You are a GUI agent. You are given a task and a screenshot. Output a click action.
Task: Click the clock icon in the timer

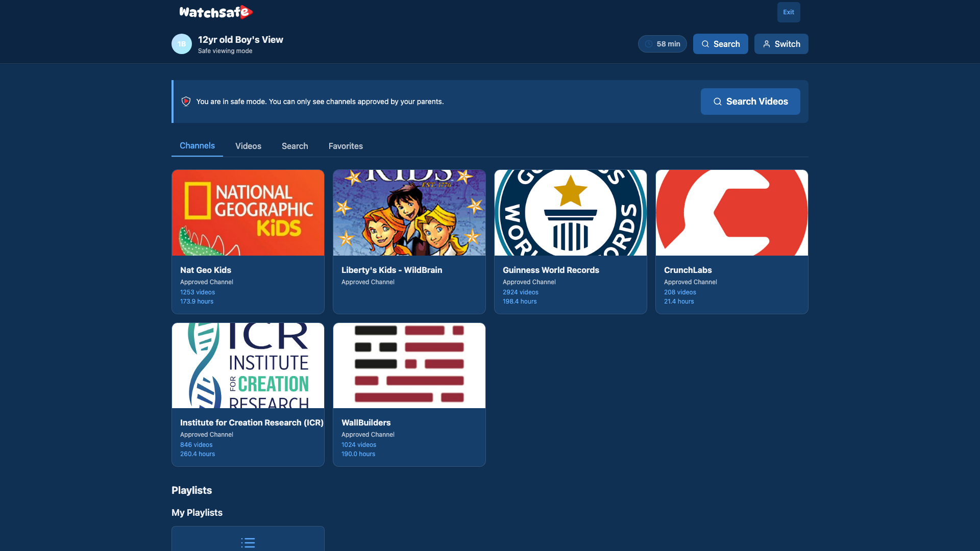pyautogui.click(x=649, y=44)
